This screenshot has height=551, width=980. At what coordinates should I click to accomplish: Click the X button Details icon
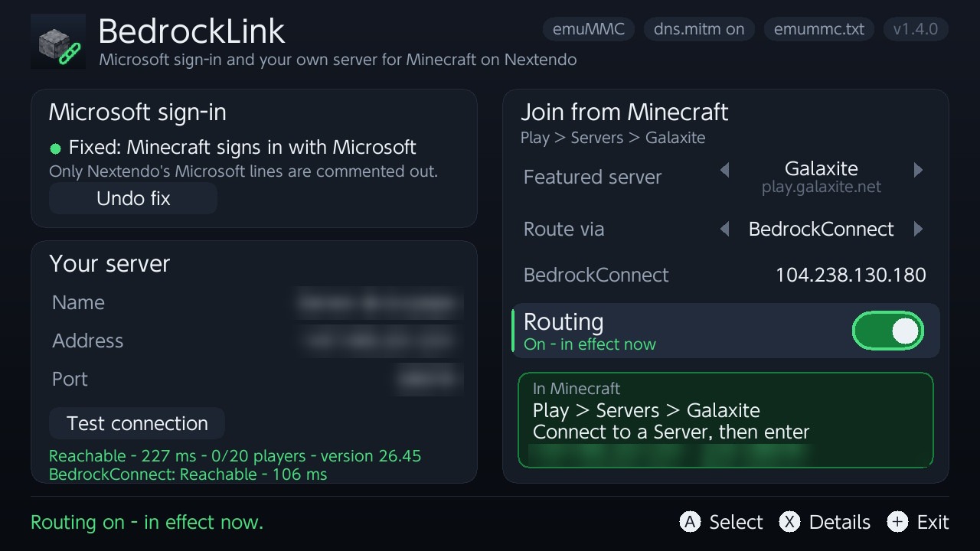tap(789, 522)
